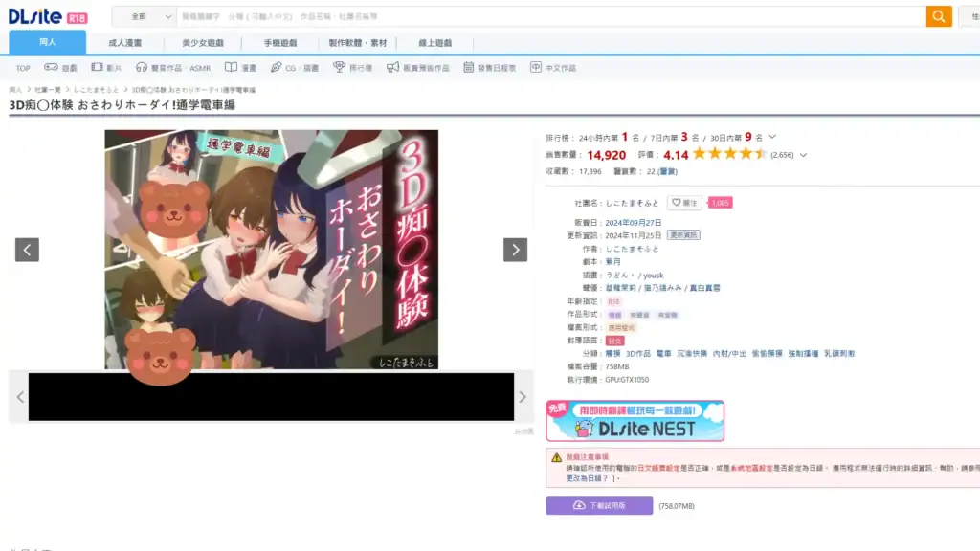The image size is (980, 551).
Task: Open the CG・插畫 pen icon category
Action: 295,68
